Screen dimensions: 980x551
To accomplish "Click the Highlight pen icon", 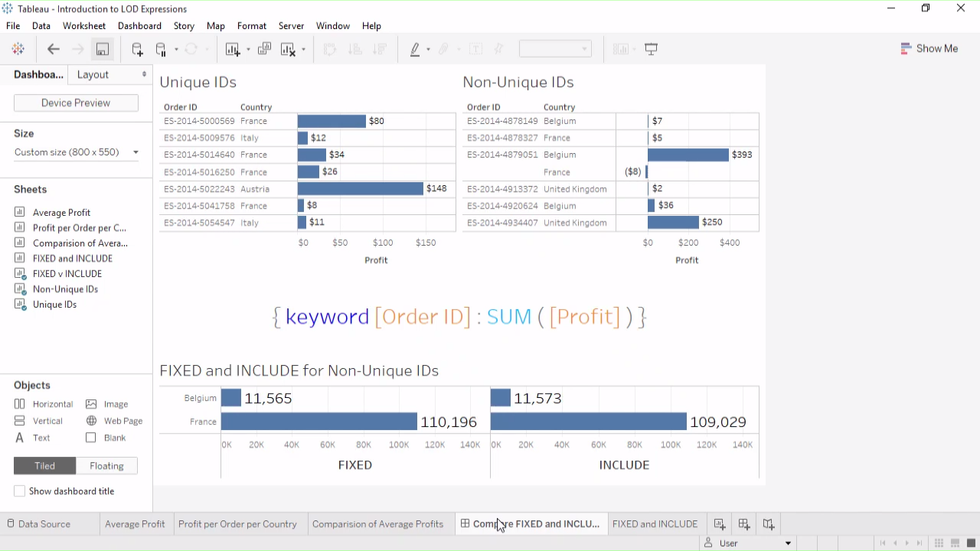I will 415,49.
